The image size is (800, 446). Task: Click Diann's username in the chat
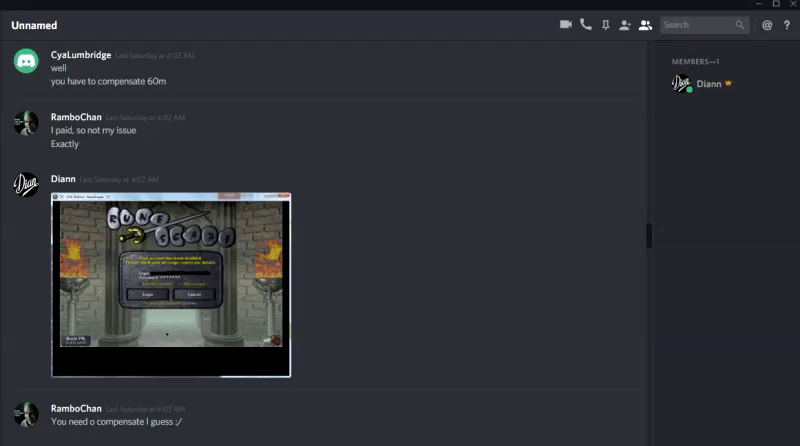coord(63,179)
